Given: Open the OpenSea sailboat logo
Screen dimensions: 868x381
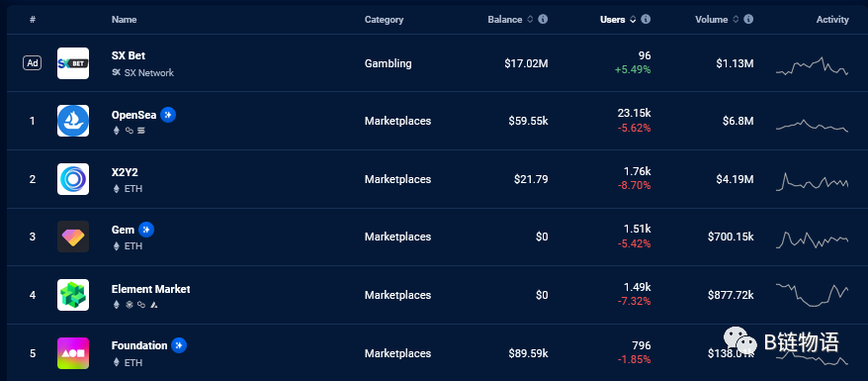Looking at the screenshot, I should coord(73,121).
